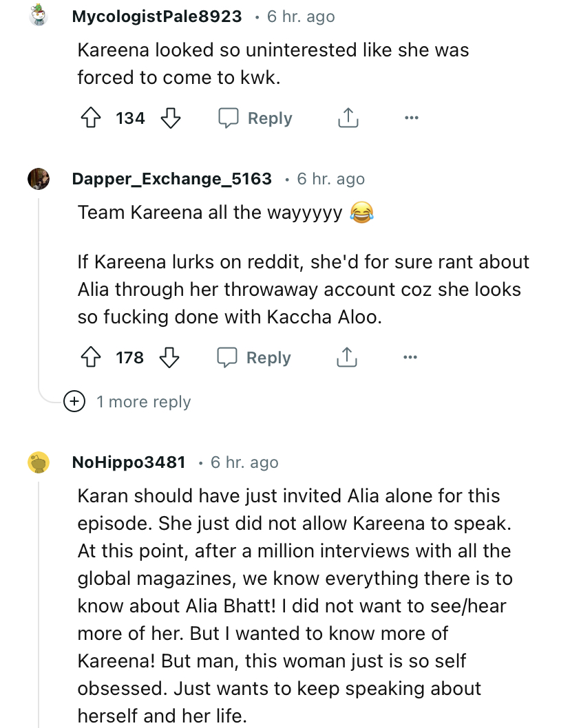This screenshot has width=570, height=728.
Task: Collapse Dapper_Exchange_5163's thread via its line
Action: [x=39, y=289]
